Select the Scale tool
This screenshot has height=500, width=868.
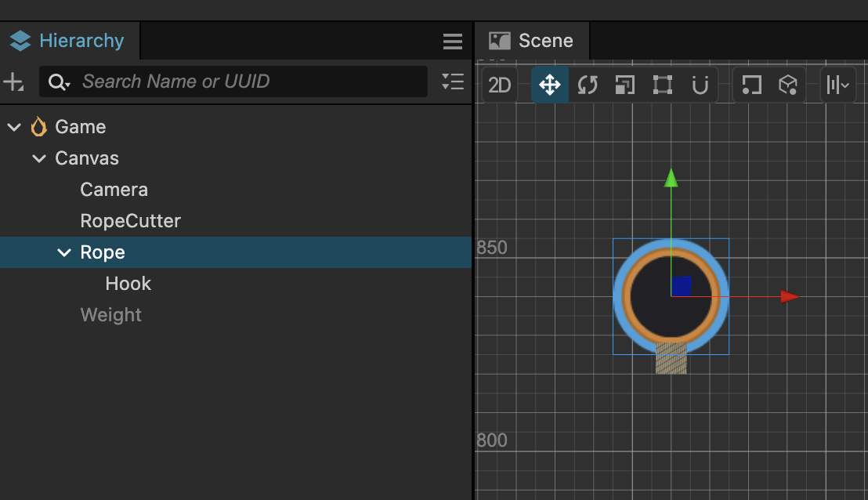(x=624, y=85)
